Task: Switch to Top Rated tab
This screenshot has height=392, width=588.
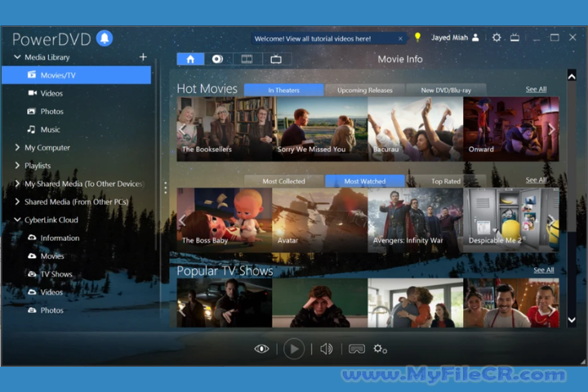Action: 446,181
